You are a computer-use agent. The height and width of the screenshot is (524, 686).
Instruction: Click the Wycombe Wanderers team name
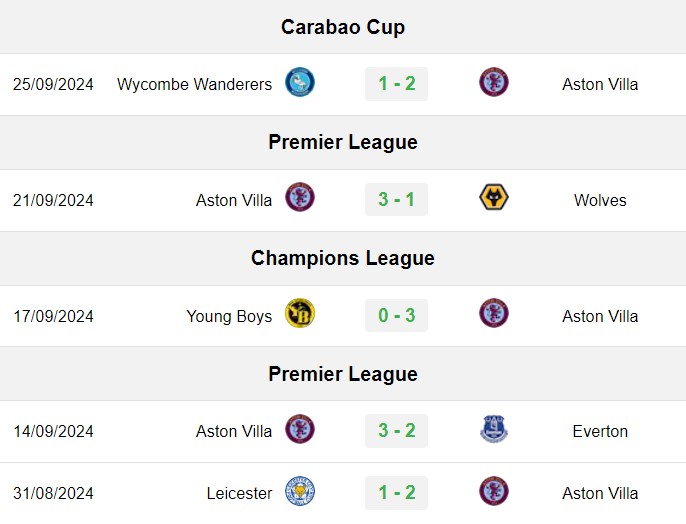[194, 84]
